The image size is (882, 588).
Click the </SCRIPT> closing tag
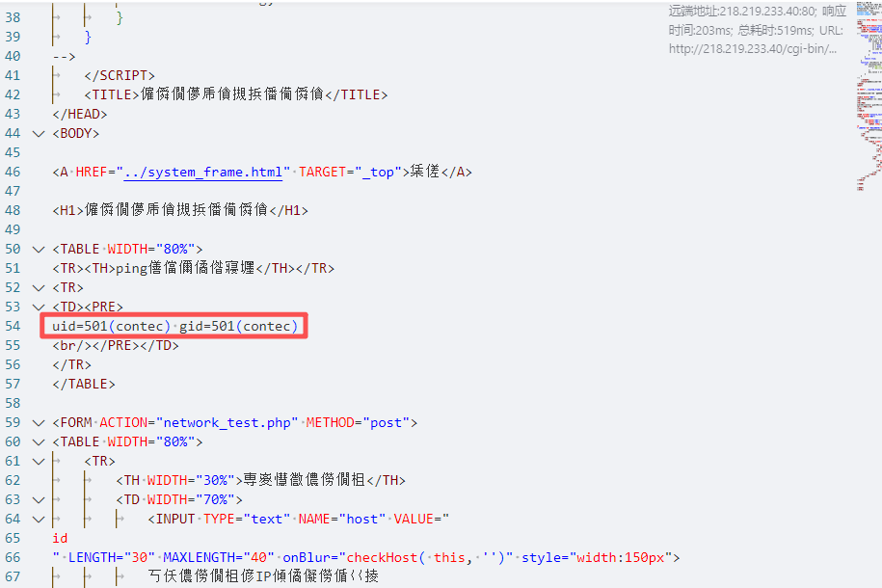coord(120,76)
